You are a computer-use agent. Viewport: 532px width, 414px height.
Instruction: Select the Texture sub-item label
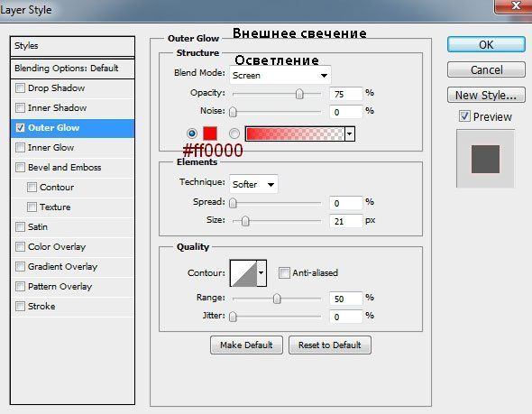[x=55, y=207]
